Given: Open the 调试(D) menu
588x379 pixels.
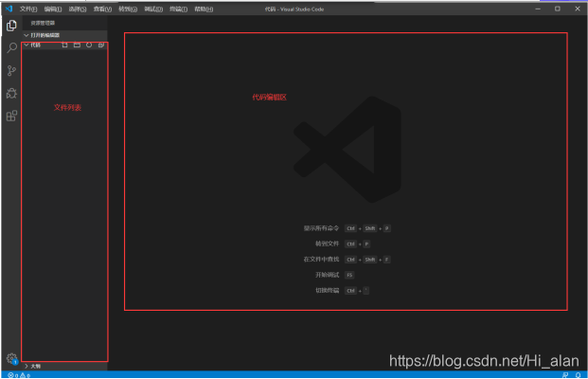Looking at the screenshot, I should coord(153,9).
